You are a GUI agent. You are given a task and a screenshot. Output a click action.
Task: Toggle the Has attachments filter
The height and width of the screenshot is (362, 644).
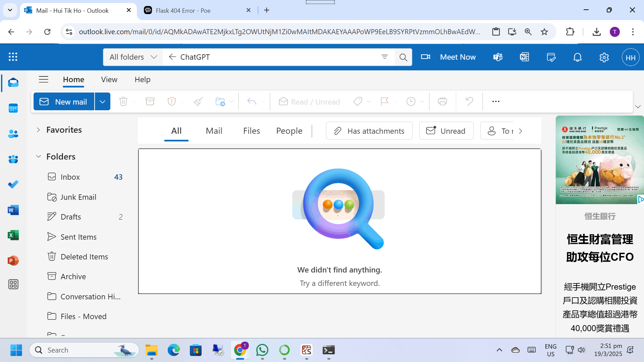(x=369, y=131)
